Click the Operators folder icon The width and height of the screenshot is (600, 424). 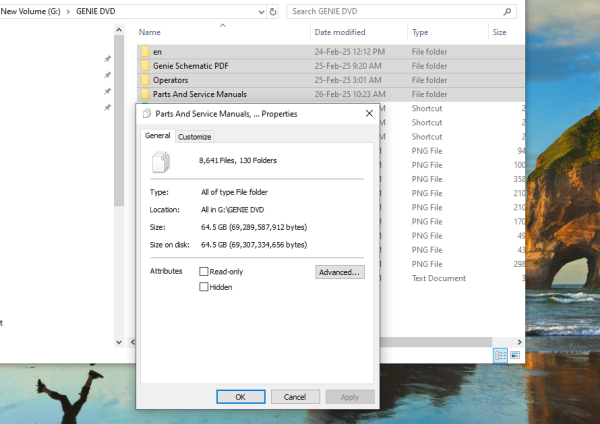coord(145,80)
